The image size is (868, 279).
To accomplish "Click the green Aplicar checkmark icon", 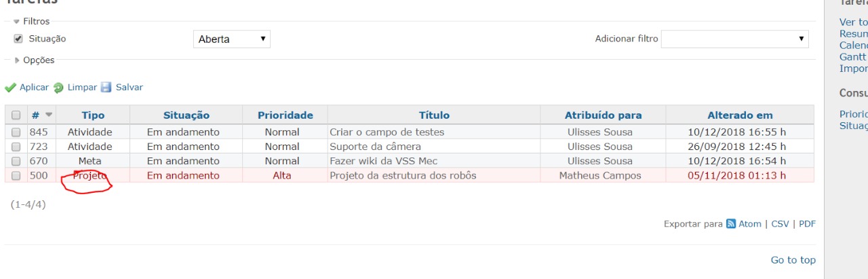I will (10, 88).
